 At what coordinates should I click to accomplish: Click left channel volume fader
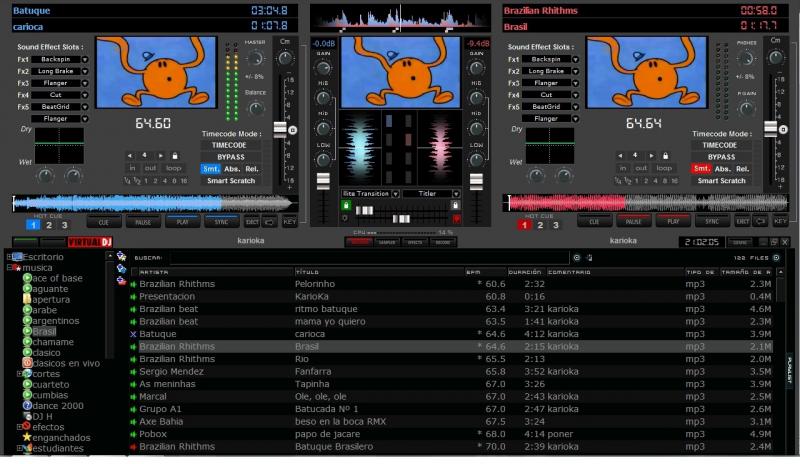click(x=323, y=181)
